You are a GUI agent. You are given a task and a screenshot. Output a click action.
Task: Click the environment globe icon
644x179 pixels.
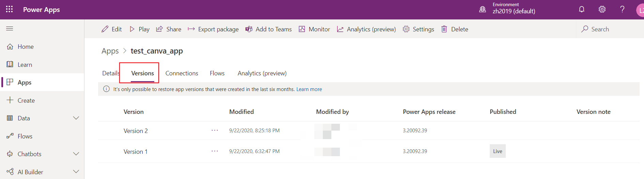483,10
